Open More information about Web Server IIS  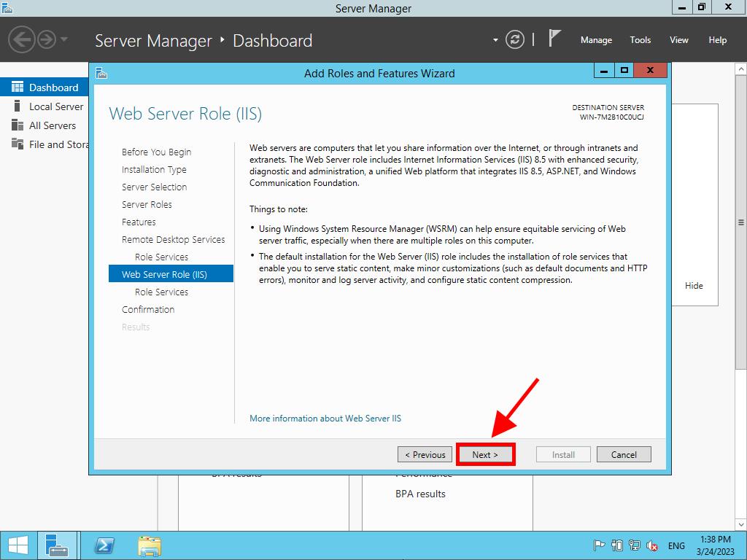tap(325, 418)
